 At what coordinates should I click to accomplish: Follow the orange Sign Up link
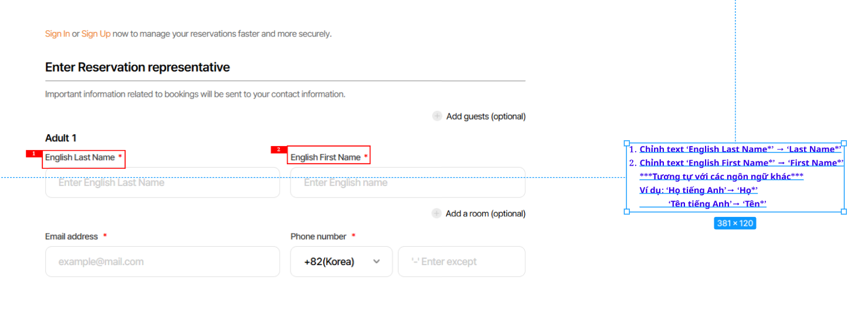pos(96,34)
